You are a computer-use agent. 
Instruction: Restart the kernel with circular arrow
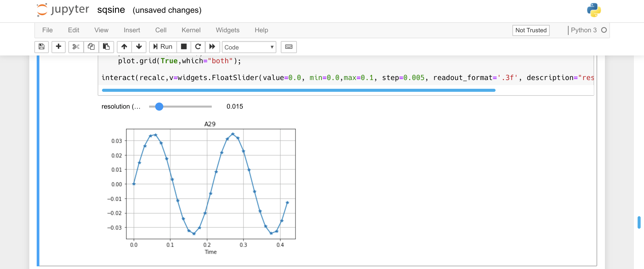click(x=198, y=47)
